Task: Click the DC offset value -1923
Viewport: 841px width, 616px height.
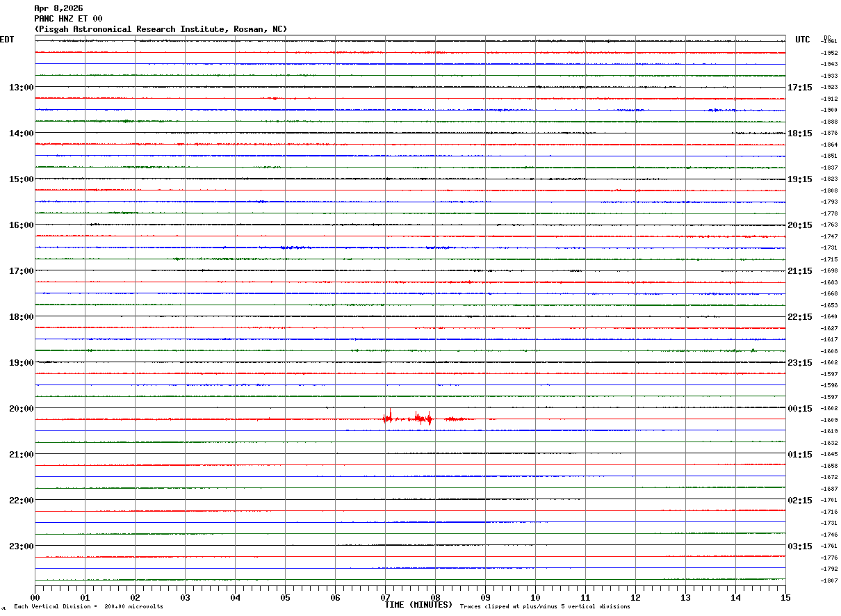Action: pos(828,88)
